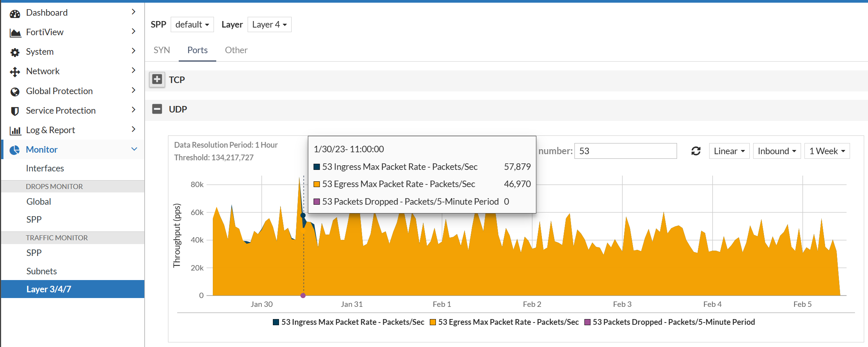868x347 pixels.
Task: Open the System settings gear icon
Action: click(x=15, y=51)
